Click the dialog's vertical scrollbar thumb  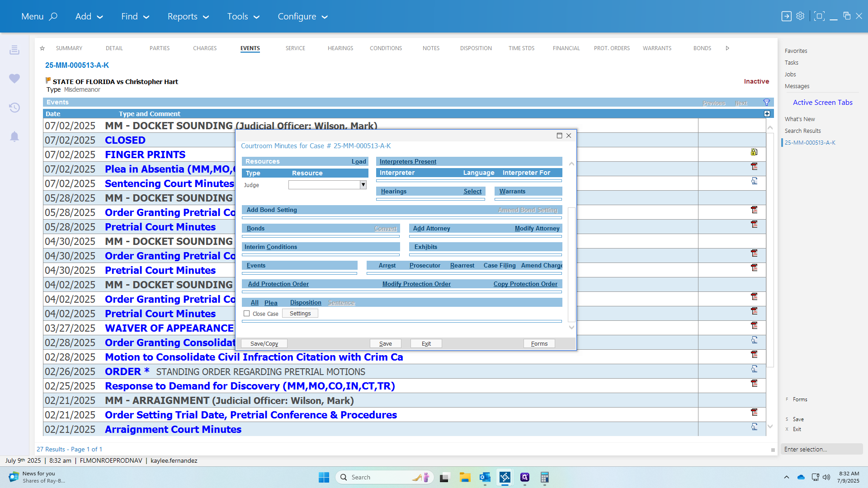[571, 264]
